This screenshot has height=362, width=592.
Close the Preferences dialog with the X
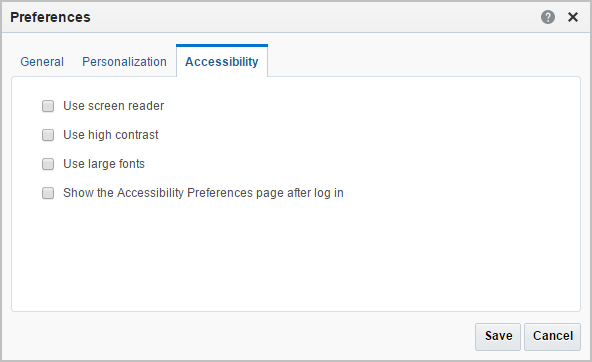573,17
